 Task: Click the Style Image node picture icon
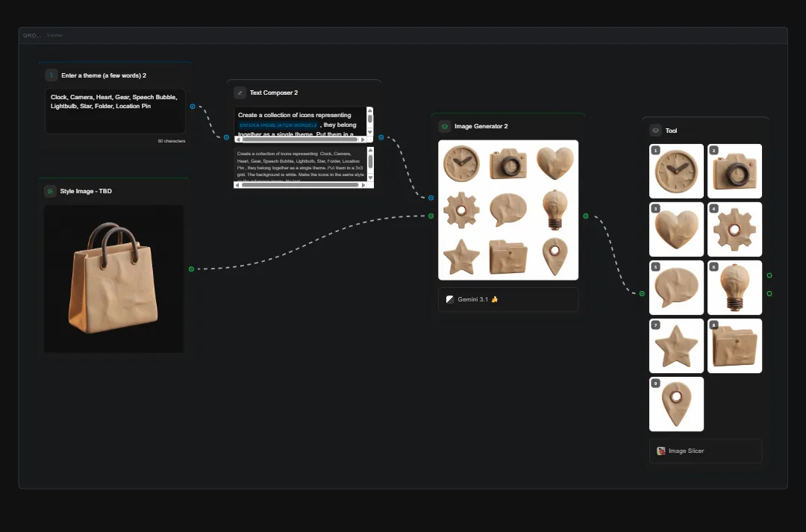51,191
